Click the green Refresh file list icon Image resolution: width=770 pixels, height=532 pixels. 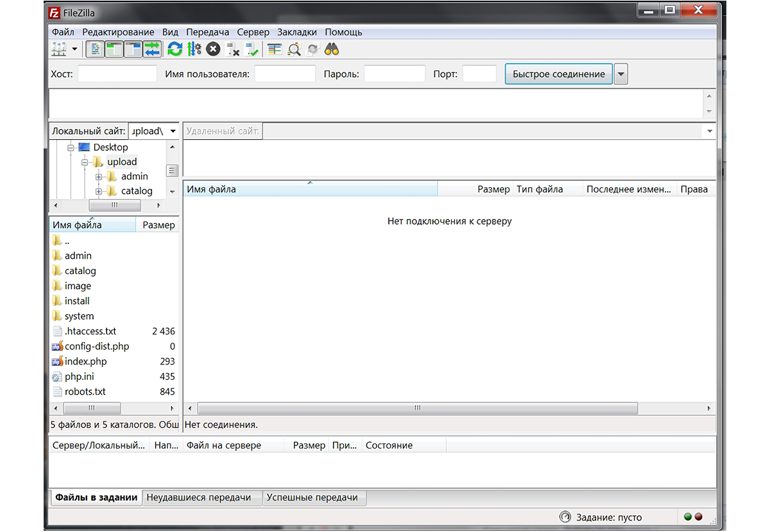[x=175, y=49]
